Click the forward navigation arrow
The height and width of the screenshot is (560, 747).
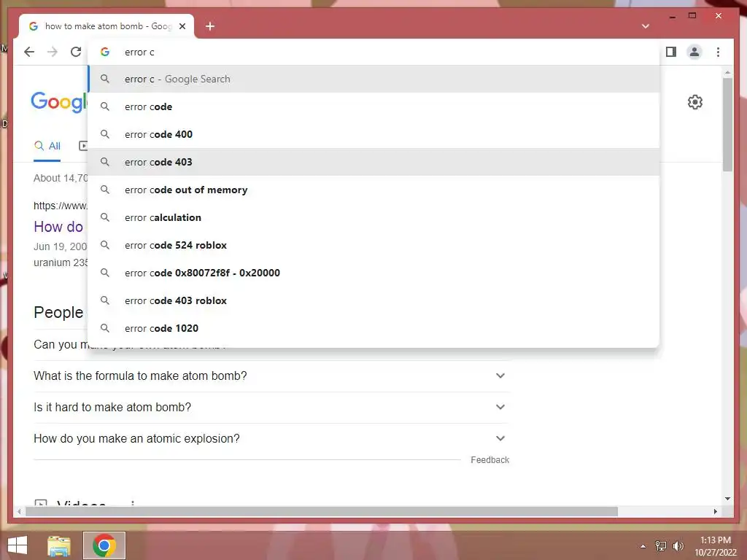[x=53, y=52]
